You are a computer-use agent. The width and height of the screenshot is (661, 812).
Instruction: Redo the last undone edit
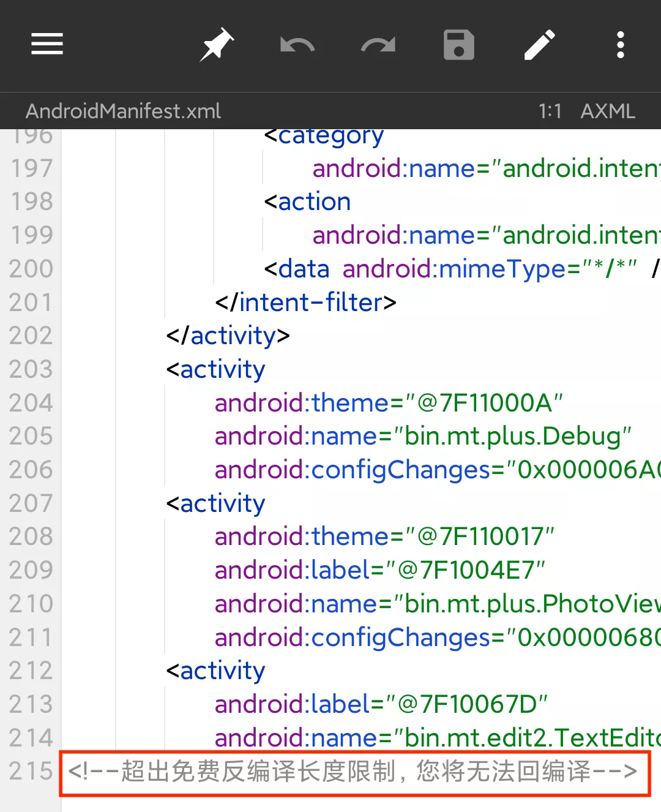click(x=378, y=45)
